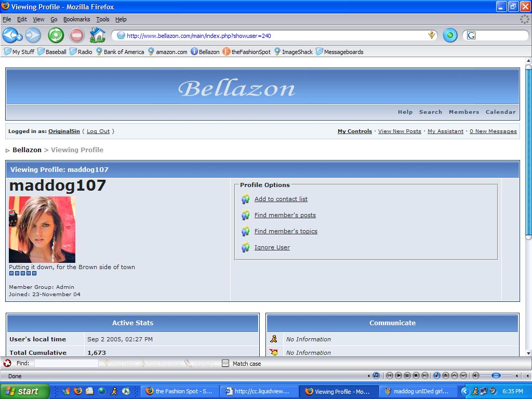Open the Tools menu

[x=102, y=19]
